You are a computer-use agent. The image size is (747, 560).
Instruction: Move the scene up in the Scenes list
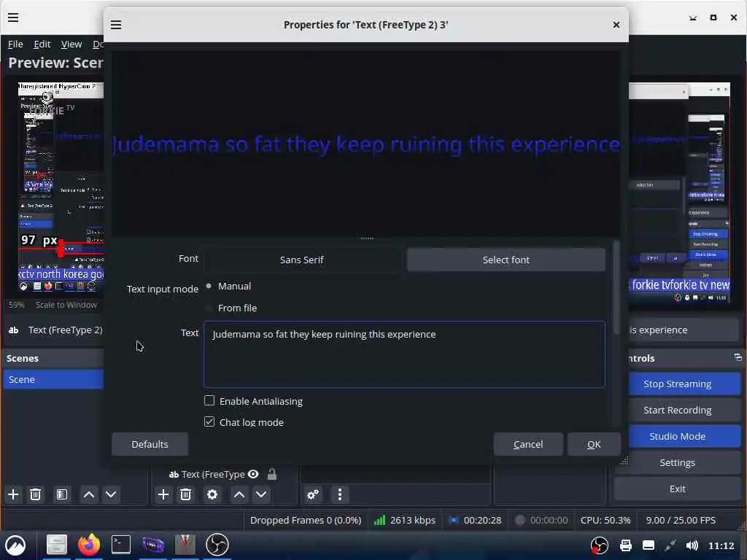(x=88, y=494)
